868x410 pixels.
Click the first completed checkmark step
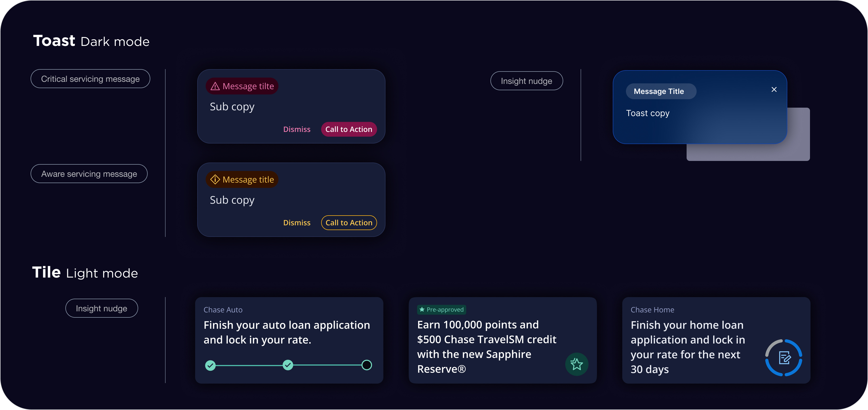210,365
